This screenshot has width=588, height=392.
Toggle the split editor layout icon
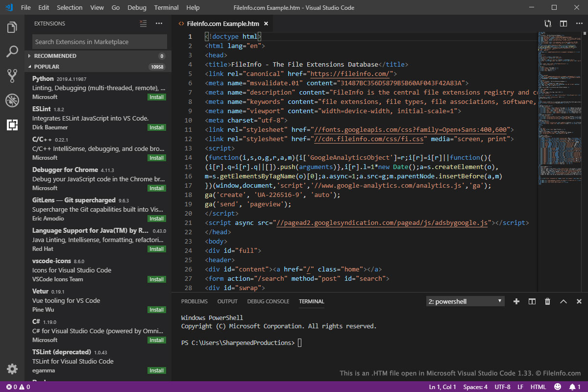pyautogui.click(x=563, y=24)
